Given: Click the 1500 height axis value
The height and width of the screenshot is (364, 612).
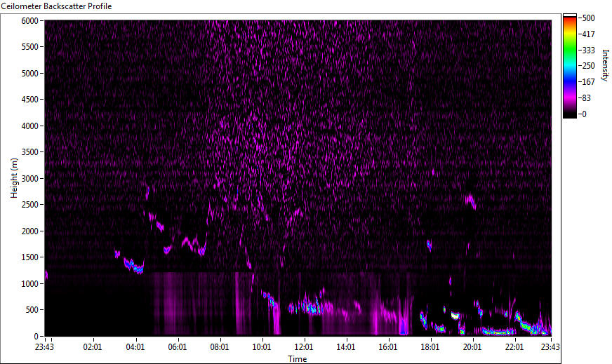Looking at the screenshot, I should [29, 257].
